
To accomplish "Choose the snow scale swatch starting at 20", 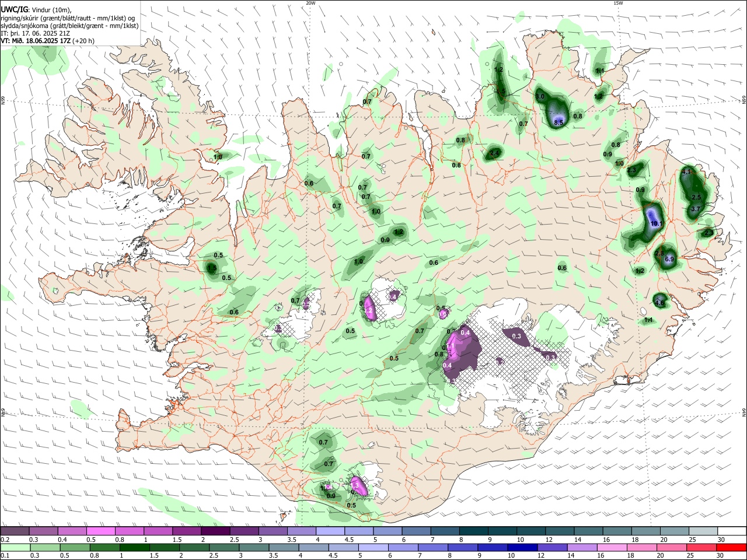I will click(675, 531).
